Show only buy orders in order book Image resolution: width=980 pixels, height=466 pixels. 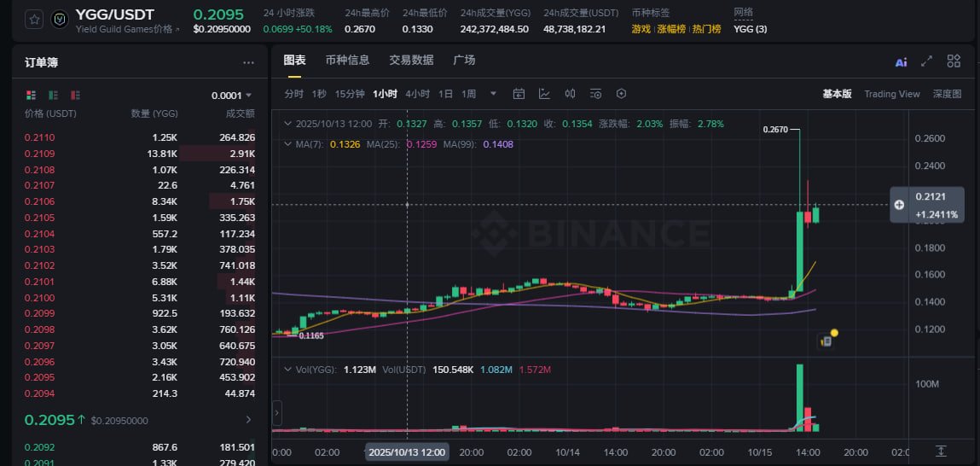54,95
